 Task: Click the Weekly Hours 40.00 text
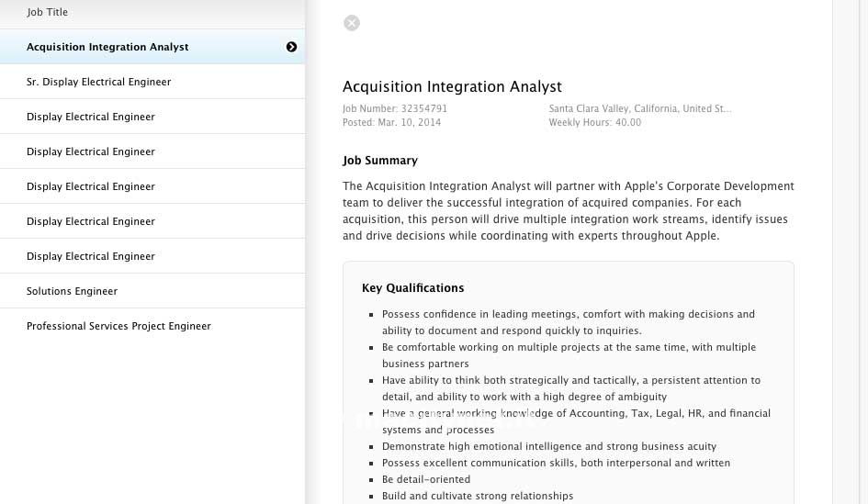point(594,122)
